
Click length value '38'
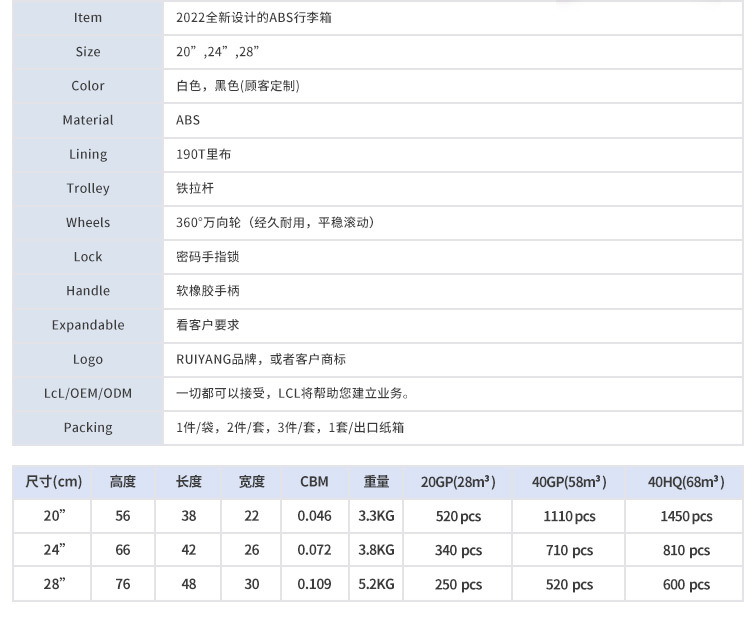point(188,516)
